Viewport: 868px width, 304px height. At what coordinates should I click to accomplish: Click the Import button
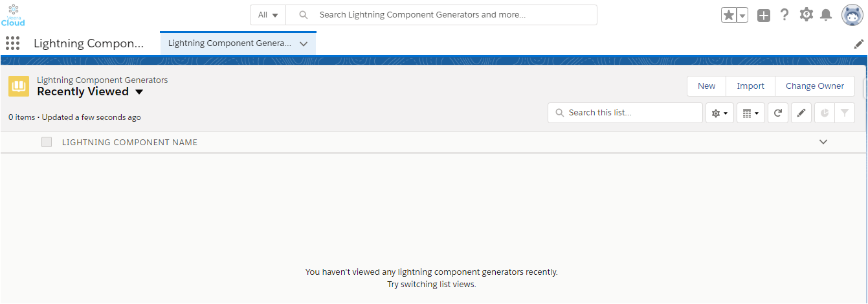click(750, 86)
